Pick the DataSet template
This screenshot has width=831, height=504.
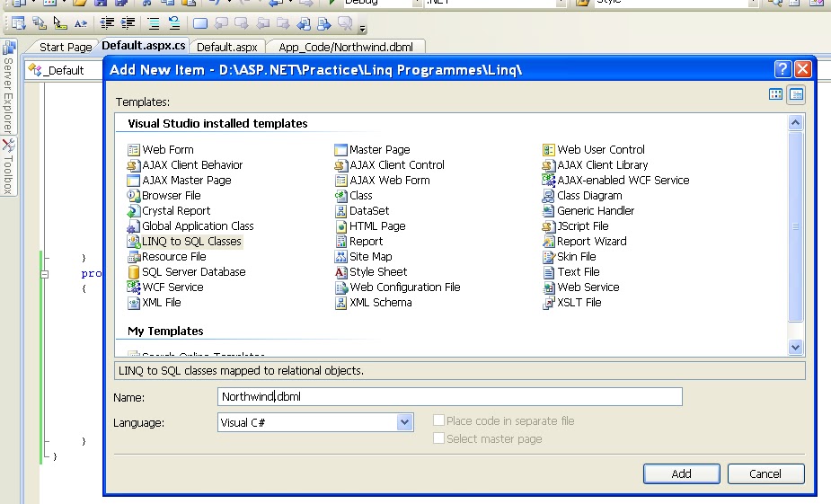tap(362, 211)
